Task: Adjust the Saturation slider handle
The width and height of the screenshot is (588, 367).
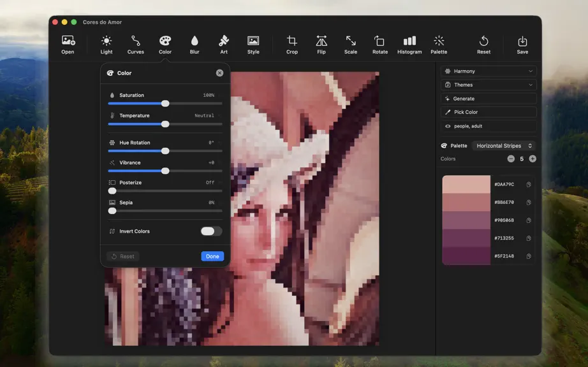Action: point(165,103)
